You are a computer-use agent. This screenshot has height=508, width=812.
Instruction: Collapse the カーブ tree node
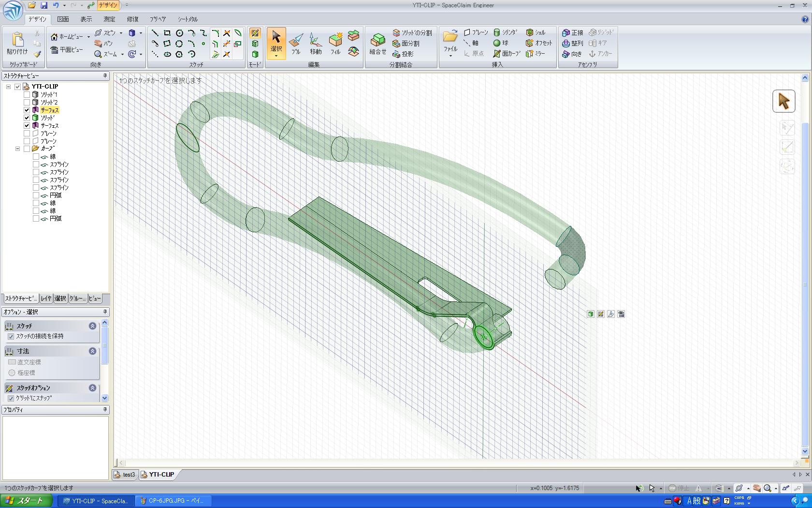pos(18,149)
